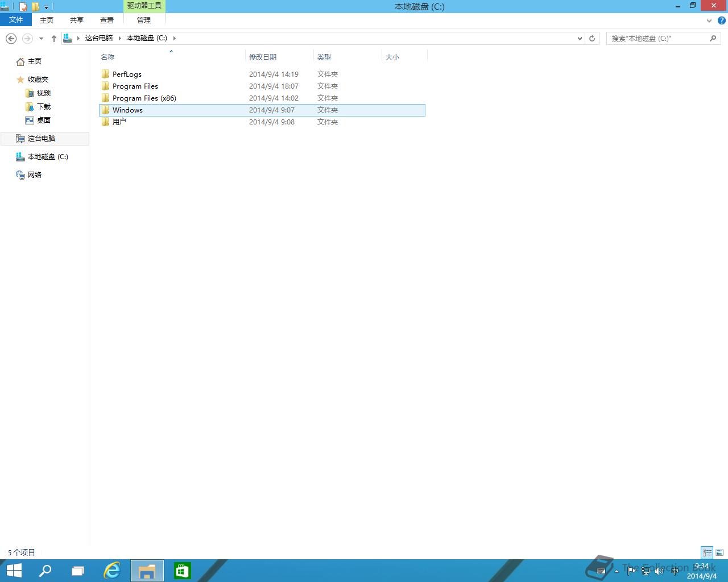Switch to details view via status bar icon
The height and width of the screenshot is (582, 728).
[707, 552]
